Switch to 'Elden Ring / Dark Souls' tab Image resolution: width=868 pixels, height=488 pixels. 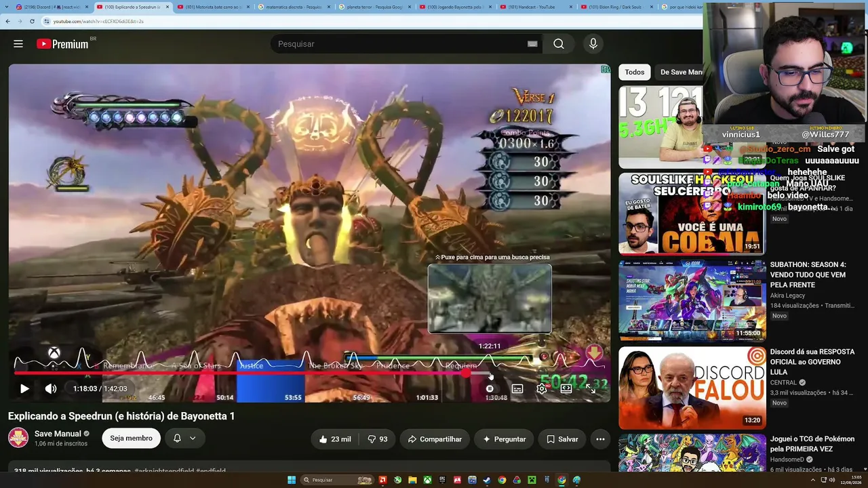click(x=616, y=7)
